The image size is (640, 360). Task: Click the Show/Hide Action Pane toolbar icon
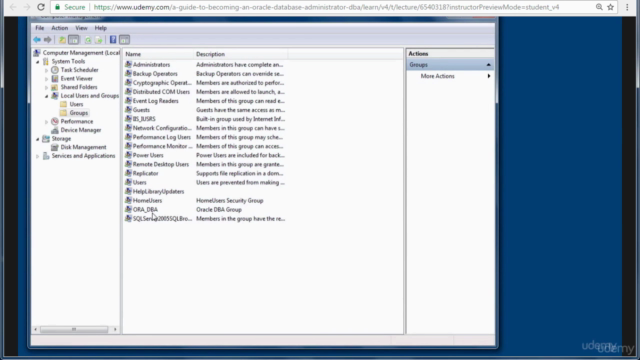[x=124, y=40]
